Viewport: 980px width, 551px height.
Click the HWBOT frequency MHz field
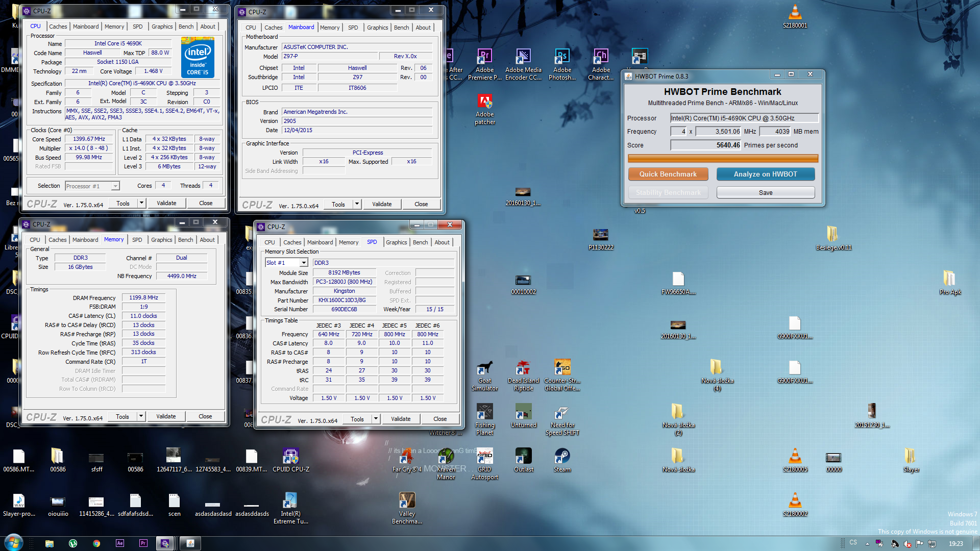click(719, 132)
